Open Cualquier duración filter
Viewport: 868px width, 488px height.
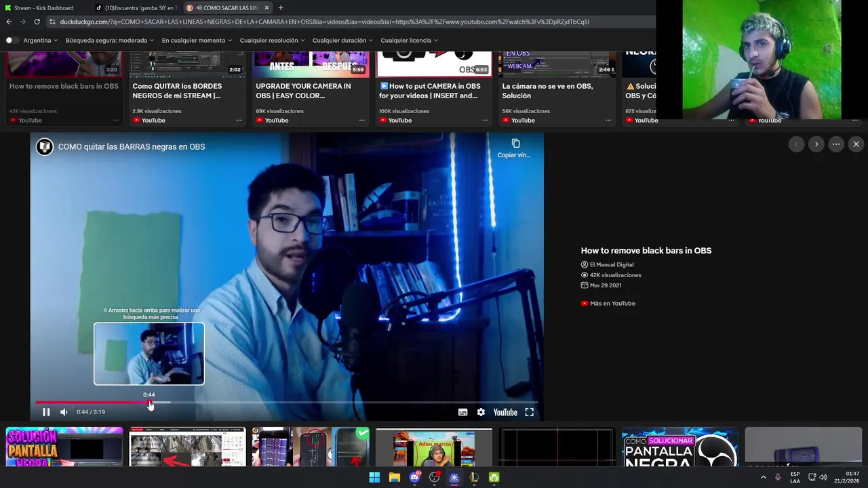pyautogui.click(x=342, y=41)
